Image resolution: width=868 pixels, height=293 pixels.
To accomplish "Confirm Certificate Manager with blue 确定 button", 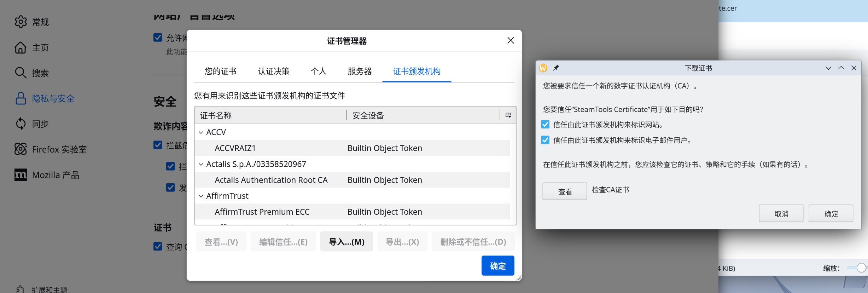I will click(498, 266).
